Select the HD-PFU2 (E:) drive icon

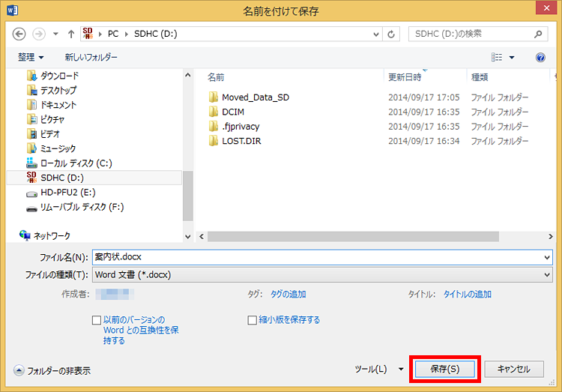[x=31, y=193]
